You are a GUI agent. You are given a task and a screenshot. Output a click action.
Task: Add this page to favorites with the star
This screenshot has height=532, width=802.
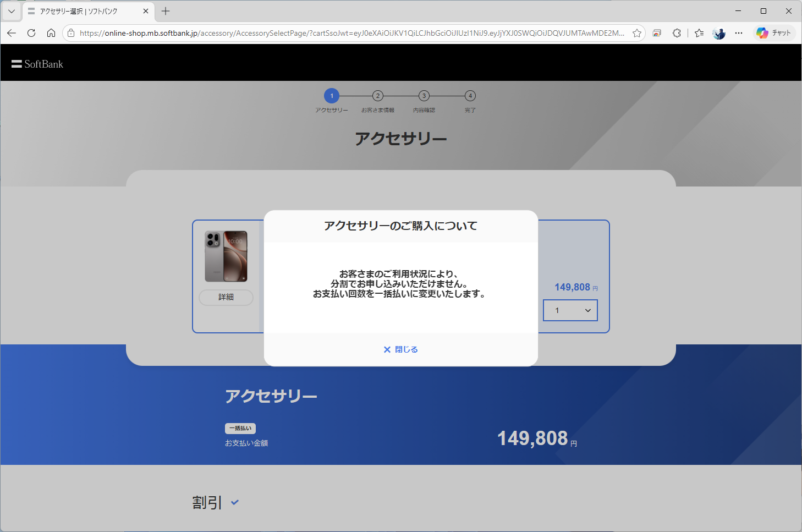(636, 33)
